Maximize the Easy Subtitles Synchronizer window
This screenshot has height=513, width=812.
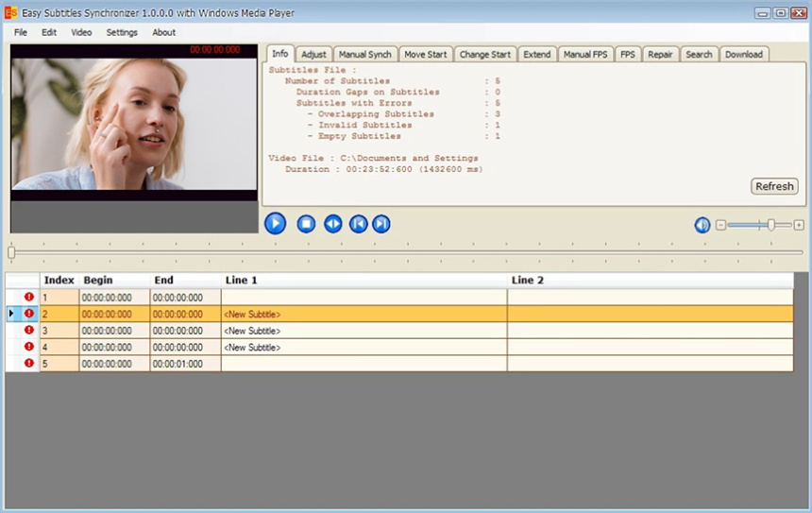781,13
